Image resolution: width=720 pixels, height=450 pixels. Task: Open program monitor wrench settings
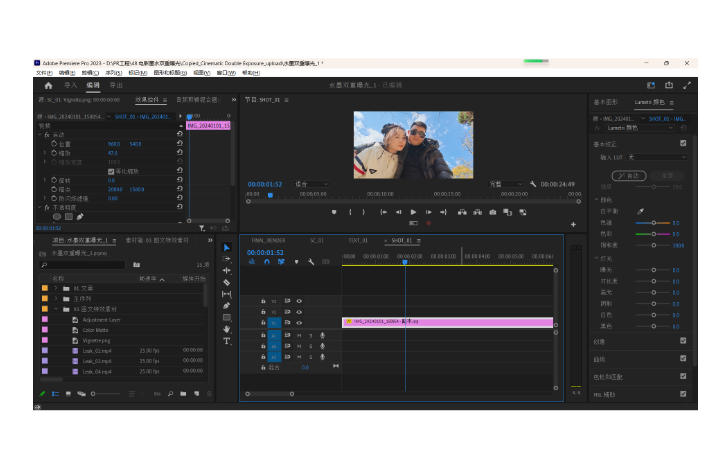tap(533, 184)
